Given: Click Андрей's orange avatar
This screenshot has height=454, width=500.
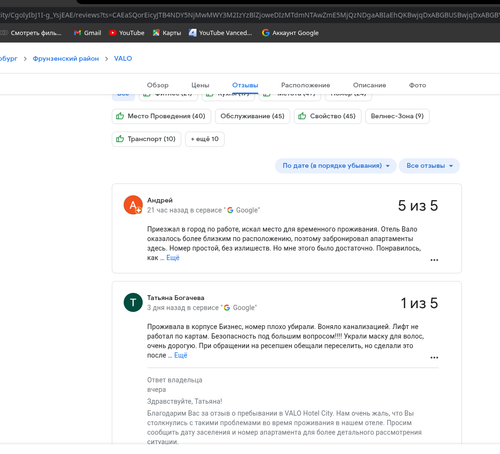Looking at the screenshot, I should (x=133, y=205).
